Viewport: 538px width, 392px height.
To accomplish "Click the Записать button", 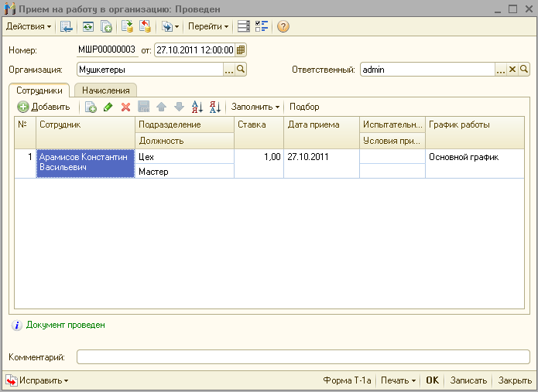I will coord(468,380).
